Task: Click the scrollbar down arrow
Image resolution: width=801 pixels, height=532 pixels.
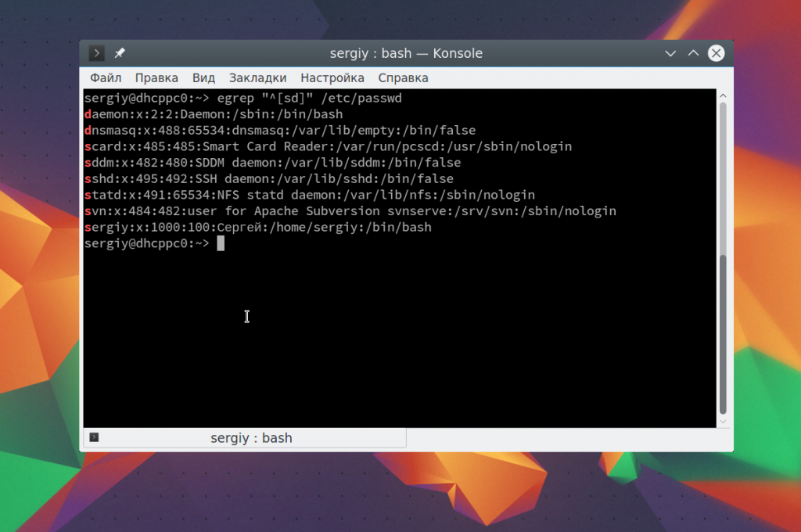Action: [x=723, y=422]
